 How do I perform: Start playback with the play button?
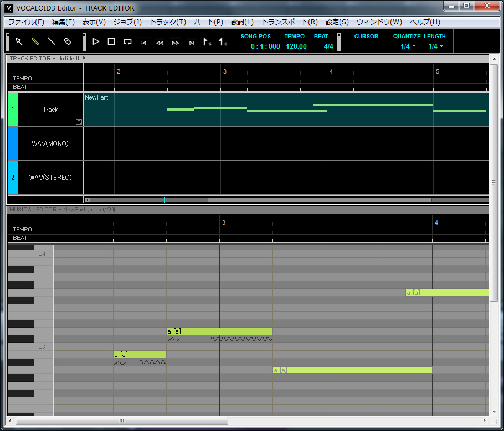(x=96, y=41)
